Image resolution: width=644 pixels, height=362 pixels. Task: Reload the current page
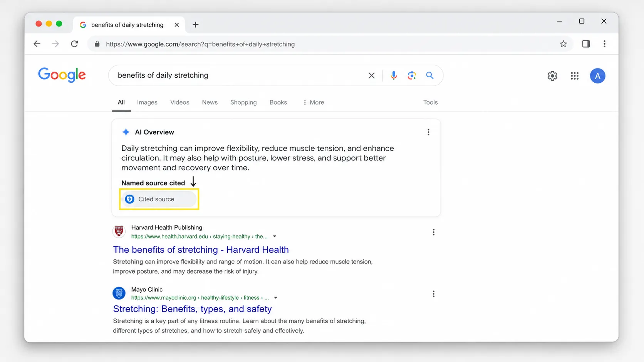pos(74,44)
